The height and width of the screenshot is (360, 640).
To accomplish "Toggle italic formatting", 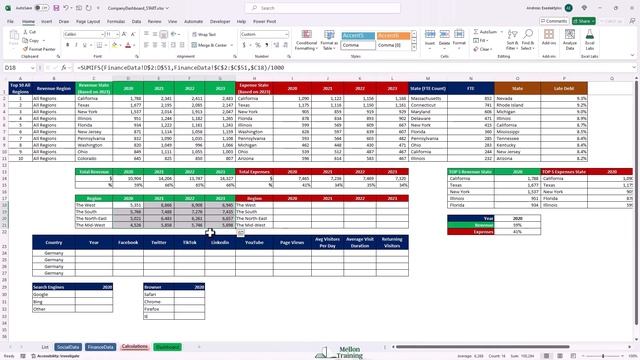I will click(x=76, y=45).
